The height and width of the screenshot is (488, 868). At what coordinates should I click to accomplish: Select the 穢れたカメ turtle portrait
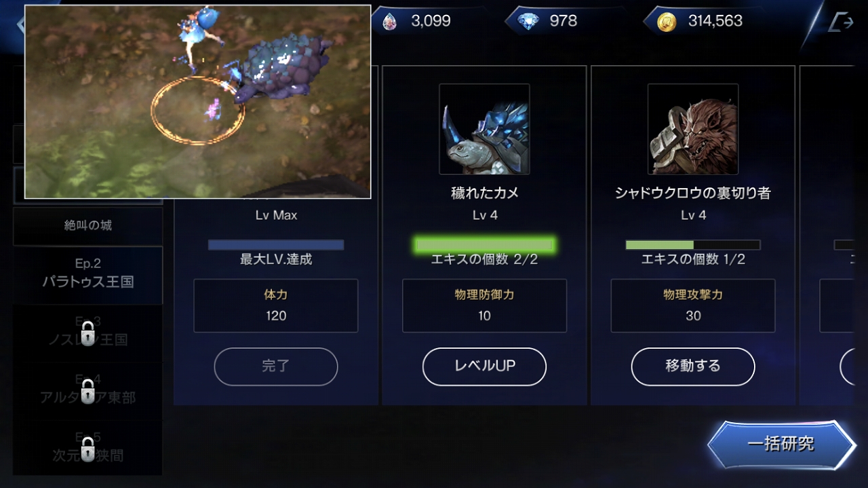pyautogui.click(x=484, y=129)
